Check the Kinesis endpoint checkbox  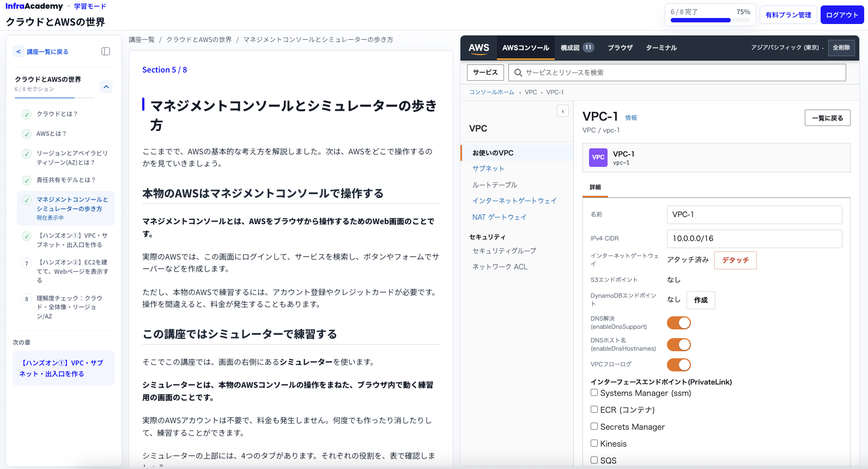tap(594, 443)
